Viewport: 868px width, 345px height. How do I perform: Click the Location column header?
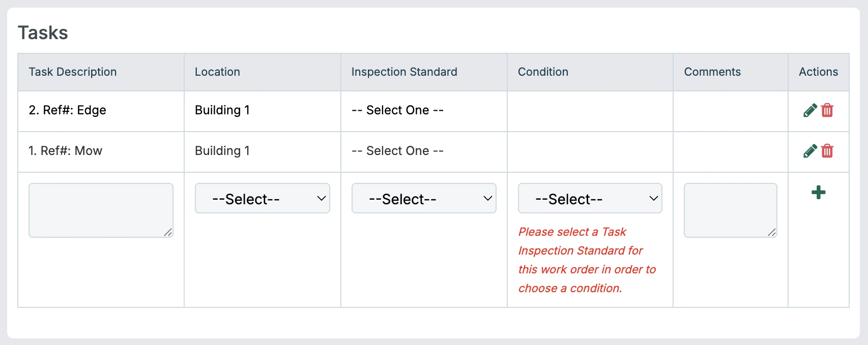tap(217, 72)
